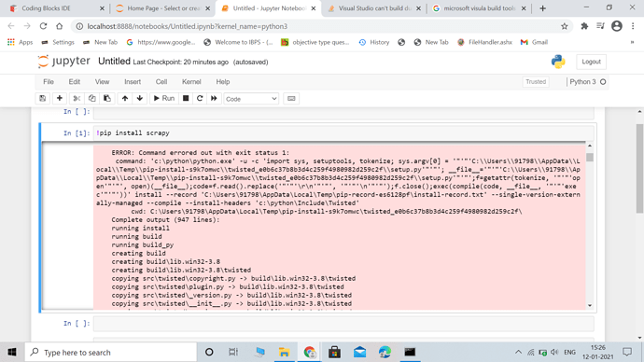This screenshot has width=644, height=362.
Task: Open Mail app from the taskbar
Action: [x=359, y=352]
